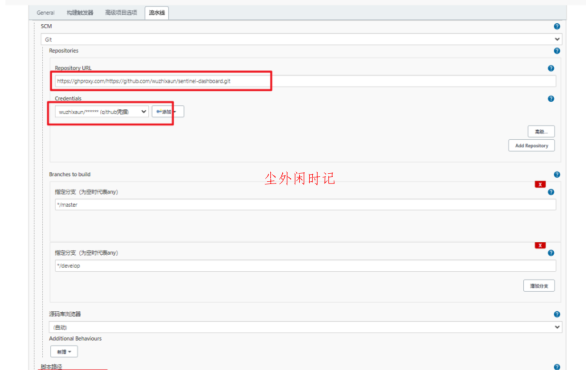
Task: Click the 增加分支 button
Action: coord(539,286)
